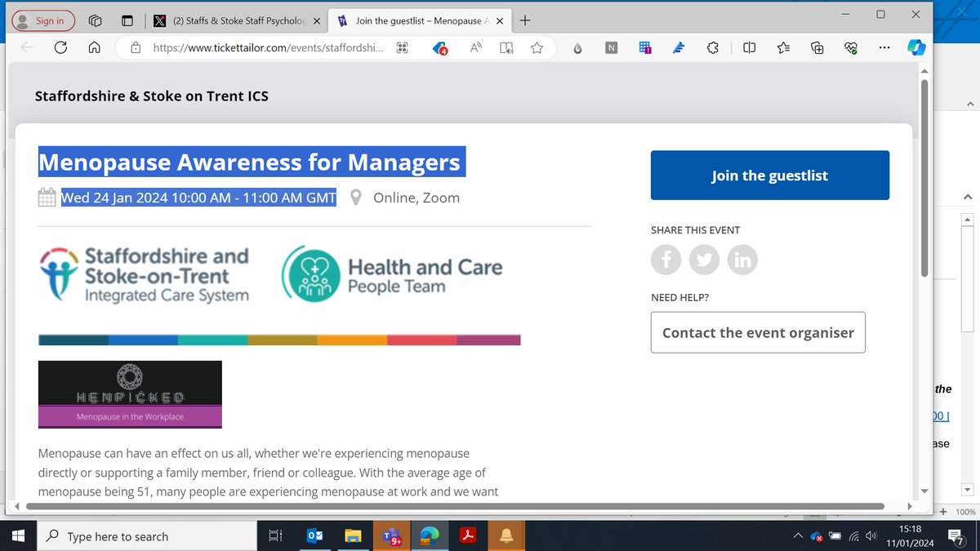980x551 pixels.
Task: Open Outlook from the taskbar
Action: click(x=314, y=536)
